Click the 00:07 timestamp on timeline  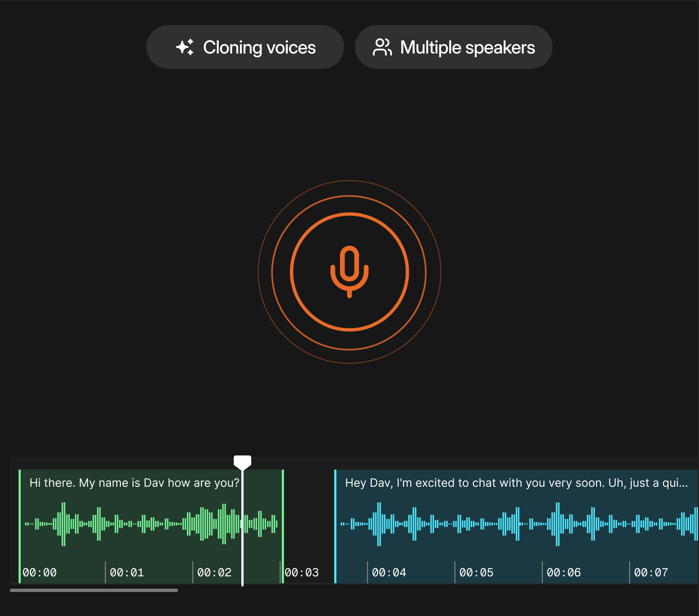(651, 572)
